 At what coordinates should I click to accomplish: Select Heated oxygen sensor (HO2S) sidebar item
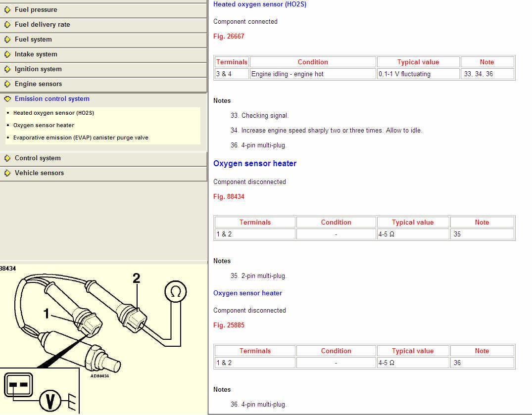pos(53,113)
